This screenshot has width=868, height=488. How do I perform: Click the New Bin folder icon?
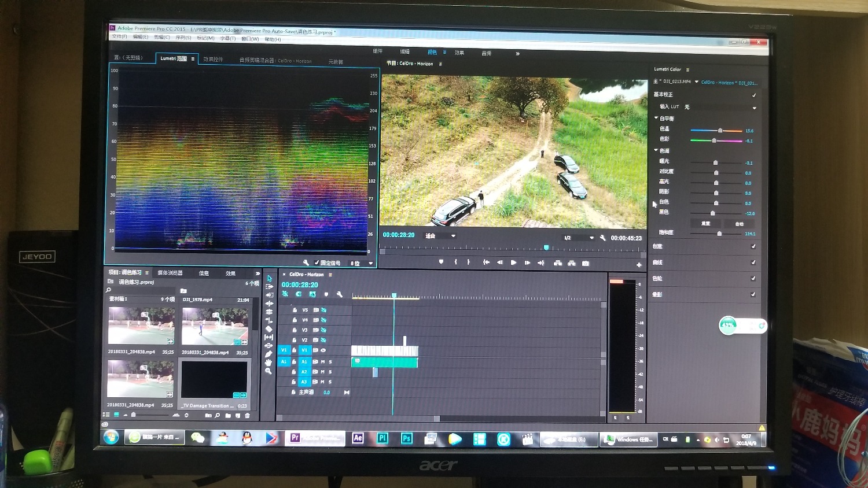click(227, 415)
